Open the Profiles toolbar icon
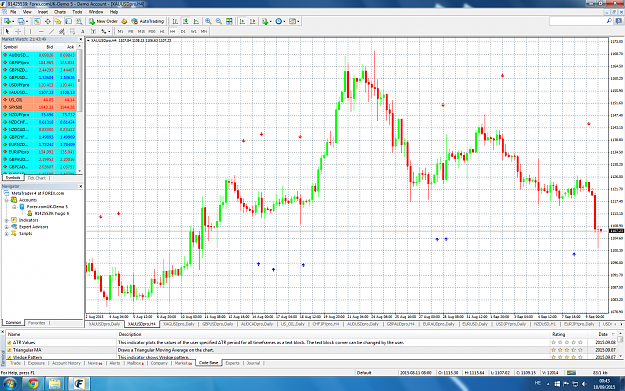The height and width of the screenshot is (391, 625). (x=21, y=21)
